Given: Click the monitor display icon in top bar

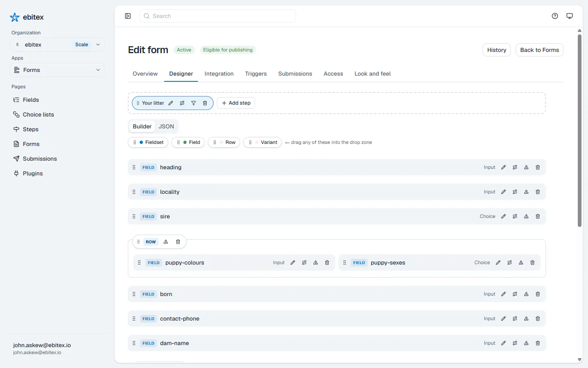Looking at the screenshot, I should [x=570, y=16].
